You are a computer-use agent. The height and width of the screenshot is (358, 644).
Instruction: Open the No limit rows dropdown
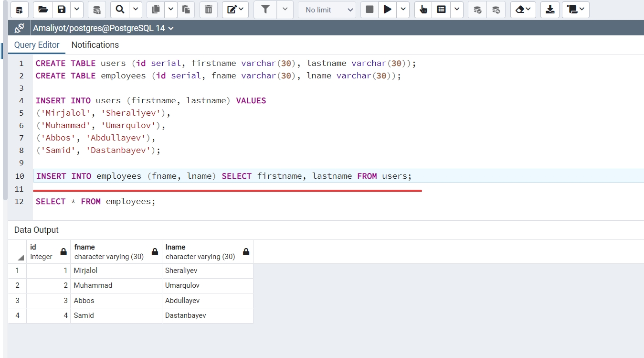click(328, 10)
